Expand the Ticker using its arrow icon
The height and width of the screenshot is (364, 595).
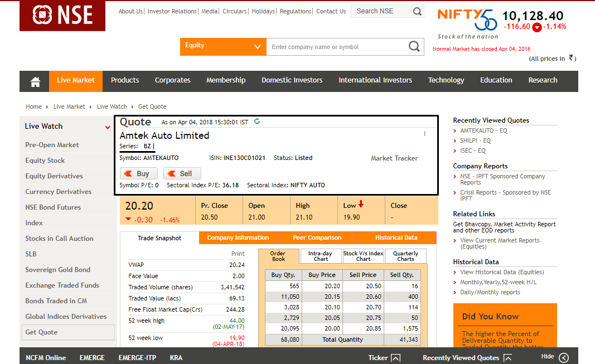(397, 357)
